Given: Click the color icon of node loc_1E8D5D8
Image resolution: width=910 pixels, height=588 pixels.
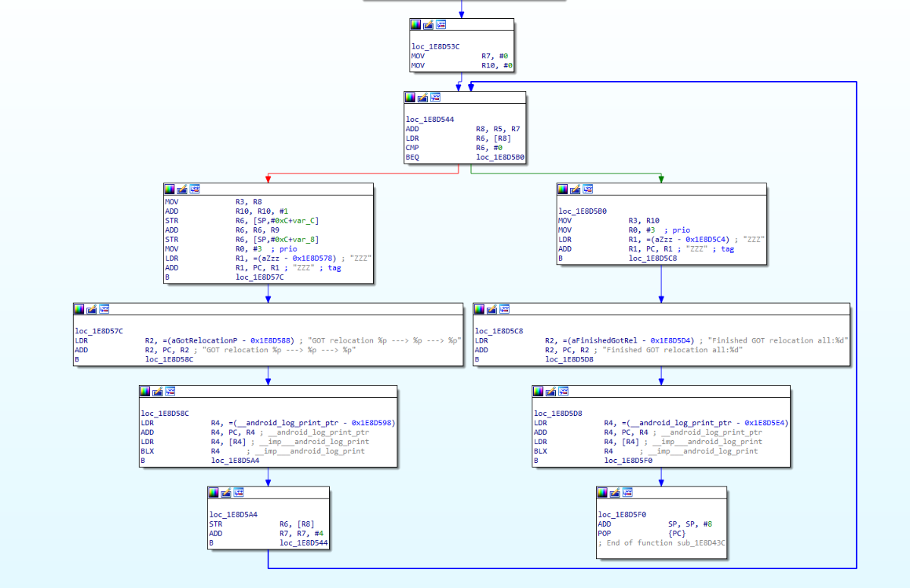Looking at the screenshot, I should tap(538, 391).
